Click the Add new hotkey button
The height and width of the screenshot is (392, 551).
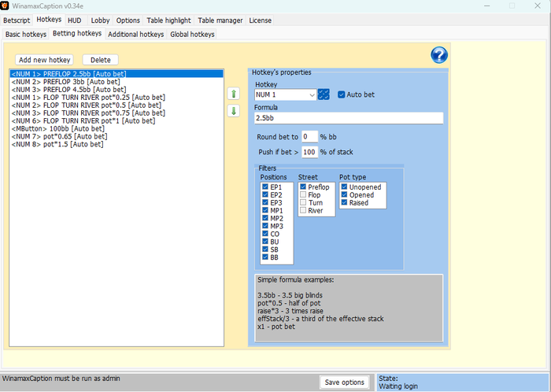(44, 60)
